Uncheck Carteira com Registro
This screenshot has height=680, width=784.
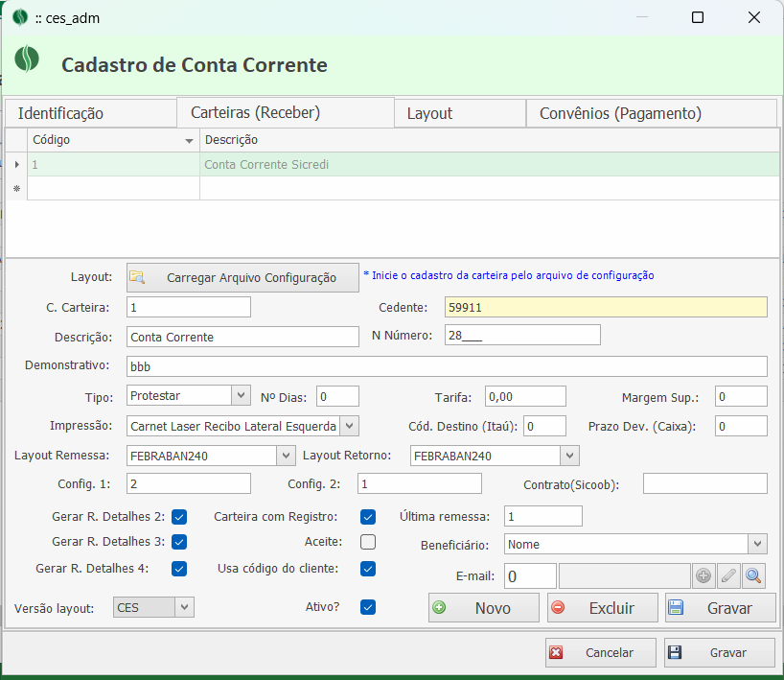[x=368, y=517]
